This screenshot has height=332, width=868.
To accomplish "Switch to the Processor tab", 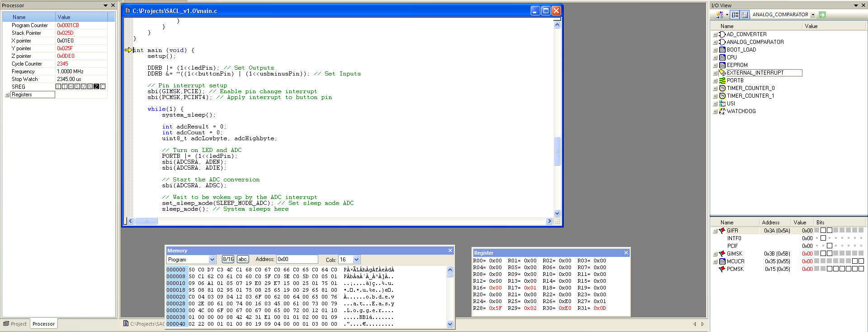I will coord(43,324).
